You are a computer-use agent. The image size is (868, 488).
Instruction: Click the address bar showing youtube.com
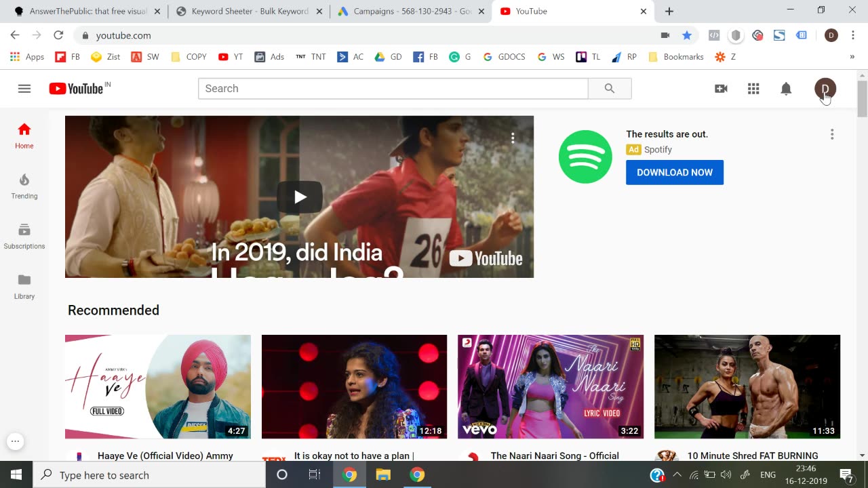(x=366, y=35)
